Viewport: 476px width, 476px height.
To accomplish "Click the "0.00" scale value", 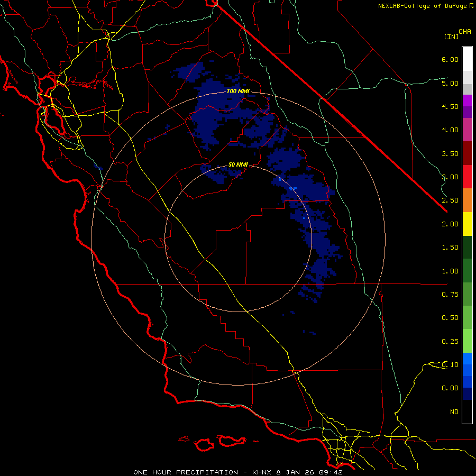I will click(x=450, y=388).
